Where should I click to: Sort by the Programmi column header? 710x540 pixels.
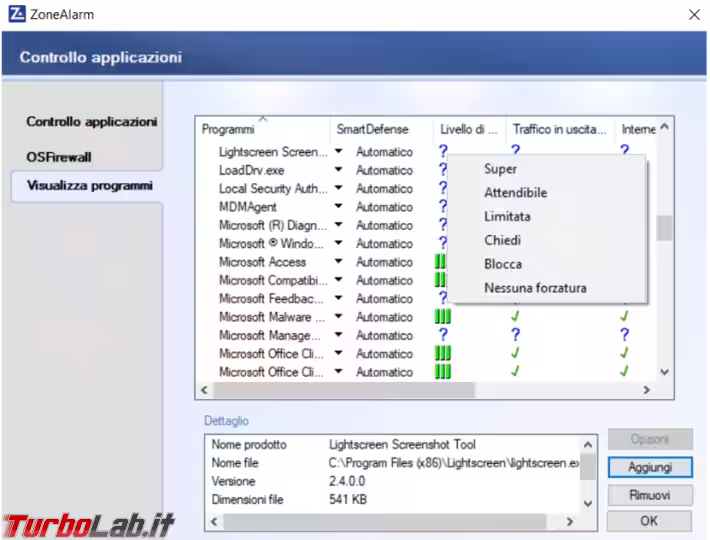(x=263, y=129)
